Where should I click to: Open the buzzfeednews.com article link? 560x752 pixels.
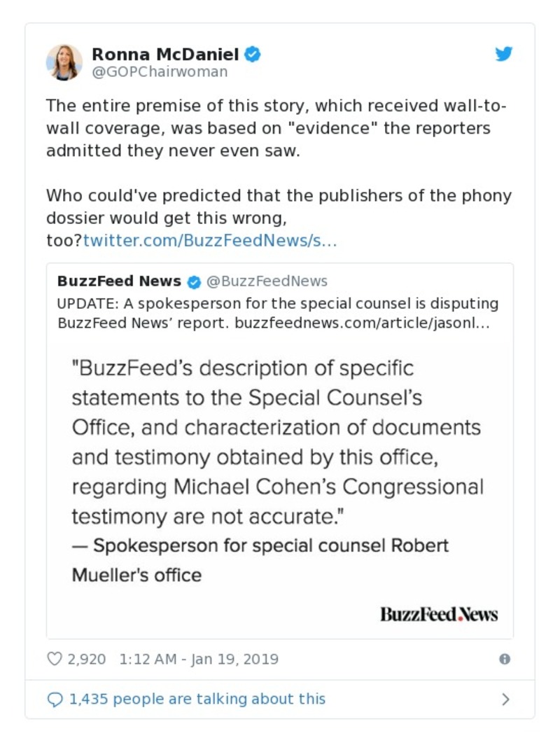tap(362, 323)
